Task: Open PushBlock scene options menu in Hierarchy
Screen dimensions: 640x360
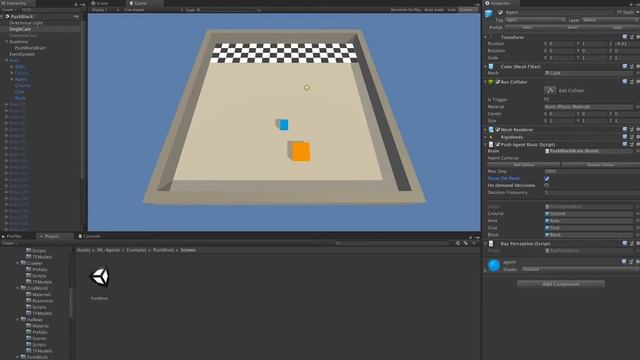Action: coord(76,17)
